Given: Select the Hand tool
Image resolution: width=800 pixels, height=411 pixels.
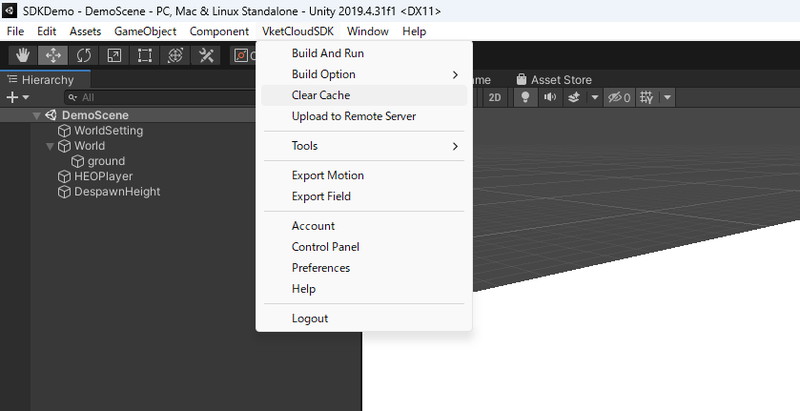Looking at the screenshot, I should pyautogui.click(x=22, y=55).
